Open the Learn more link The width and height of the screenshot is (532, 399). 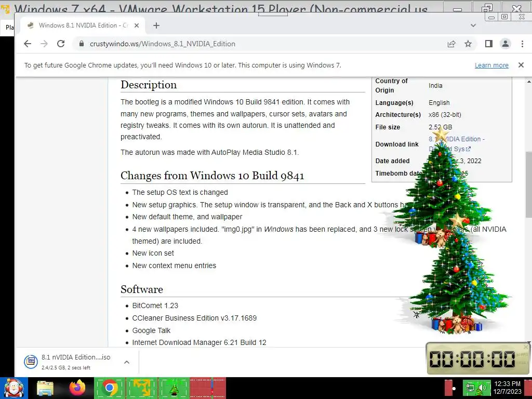pyautogui.click(x=491, y=65)
